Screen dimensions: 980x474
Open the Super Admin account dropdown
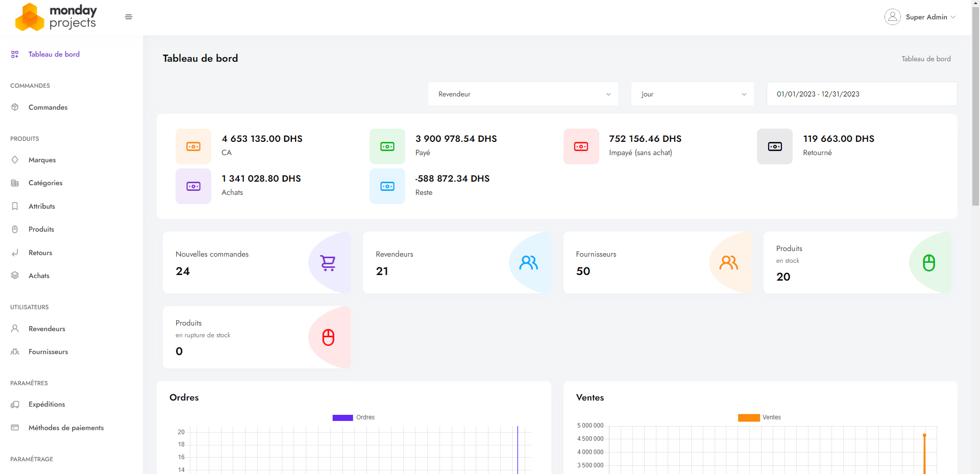(x=930, y=17)
